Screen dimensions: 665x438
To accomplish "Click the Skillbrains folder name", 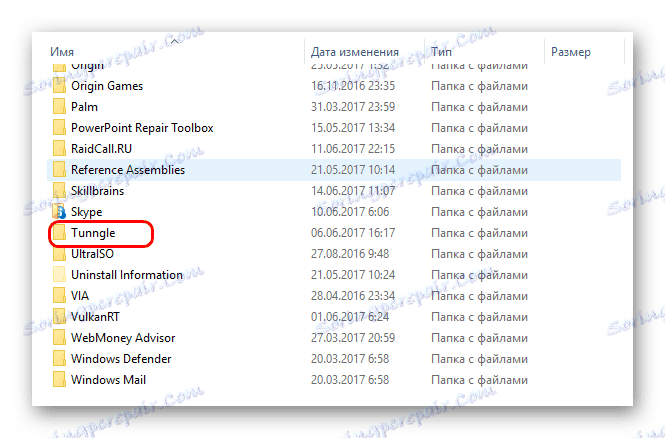I will (x=98, y=191).
